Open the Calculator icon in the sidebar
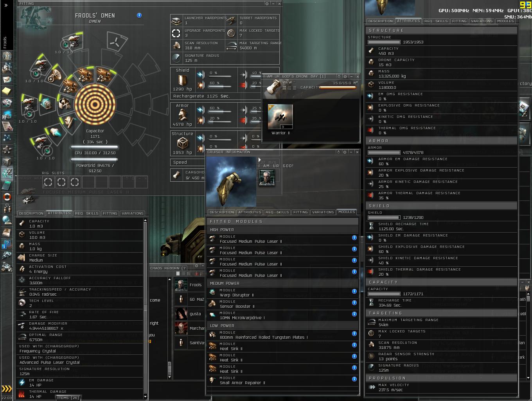The width and height of the screenshot is (532, 401). (7, 185)
